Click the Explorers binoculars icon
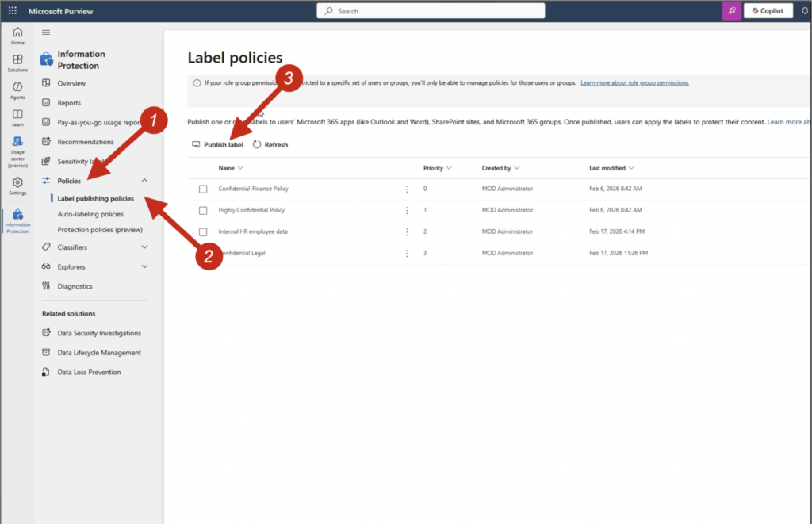 point(46,266)
